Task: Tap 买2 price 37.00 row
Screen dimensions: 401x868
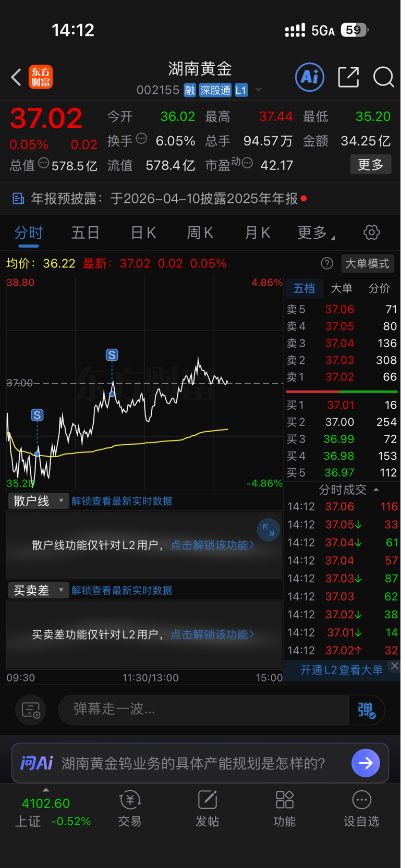Action: 342,422
